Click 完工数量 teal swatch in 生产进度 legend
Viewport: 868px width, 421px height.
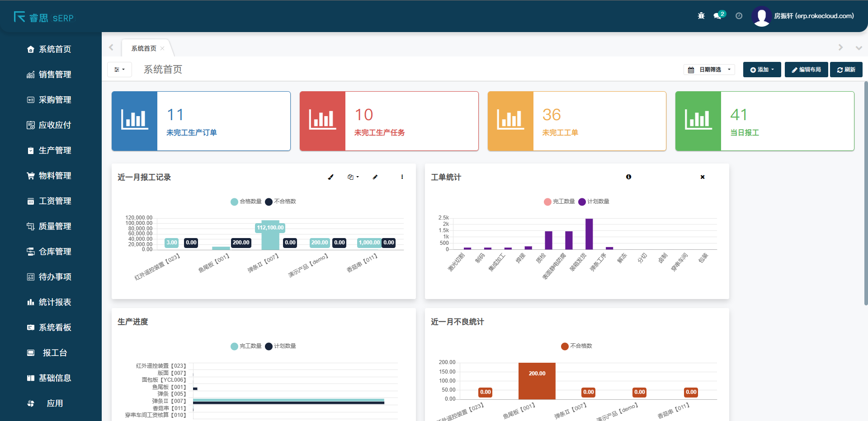click(x=234, y=346)
